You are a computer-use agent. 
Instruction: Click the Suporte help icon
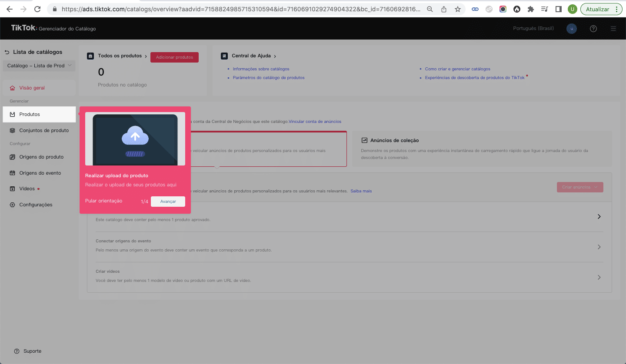17,351
